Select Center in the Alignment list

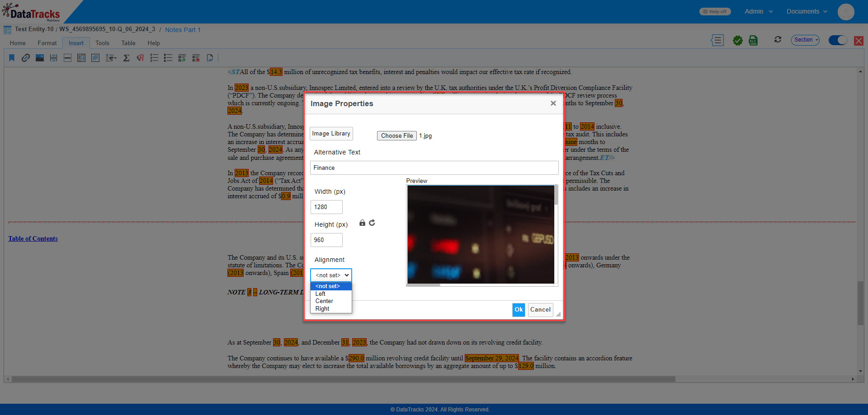331,301
